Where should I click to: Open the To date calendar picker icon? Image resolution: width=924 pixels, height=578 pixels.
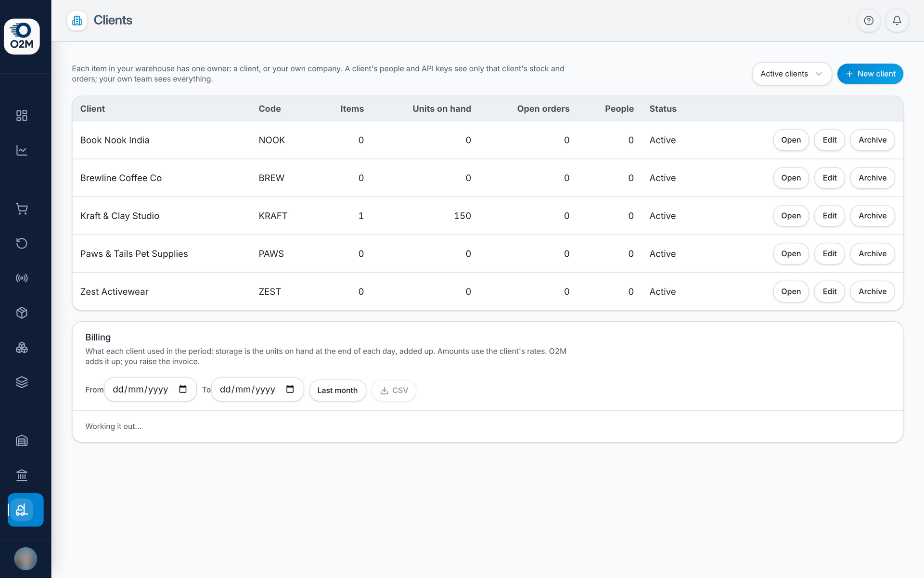tap(290, 389)
